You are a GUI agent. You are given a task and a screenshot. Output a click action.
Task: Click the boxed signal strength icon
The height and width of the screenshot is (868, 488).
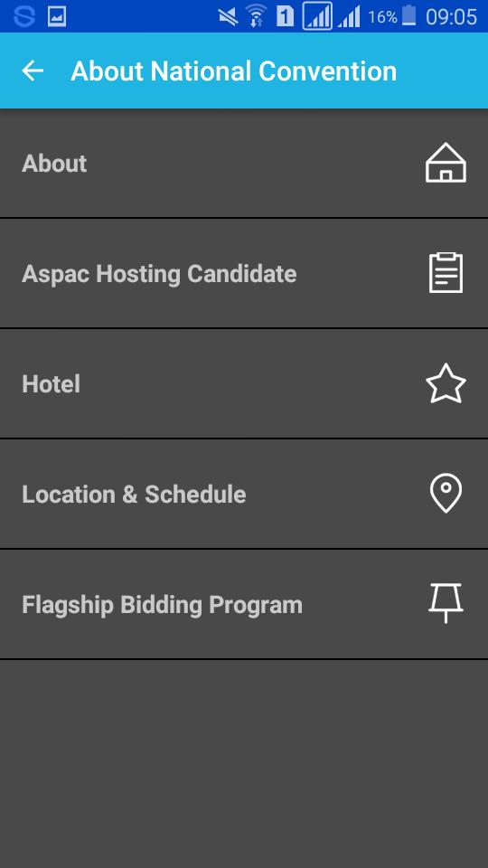tap(317, 16)
